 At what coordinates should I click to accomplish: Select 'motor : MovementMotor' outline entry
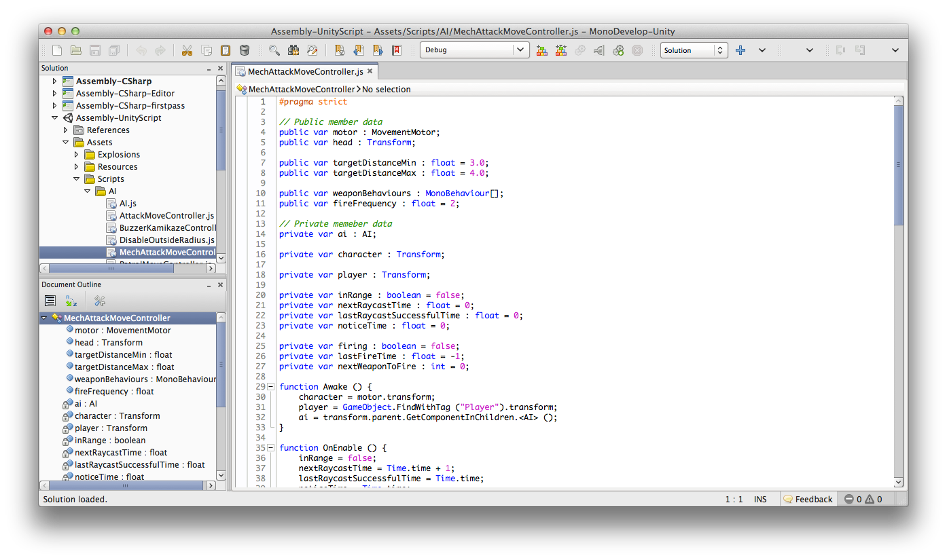[x=123, y=331]
